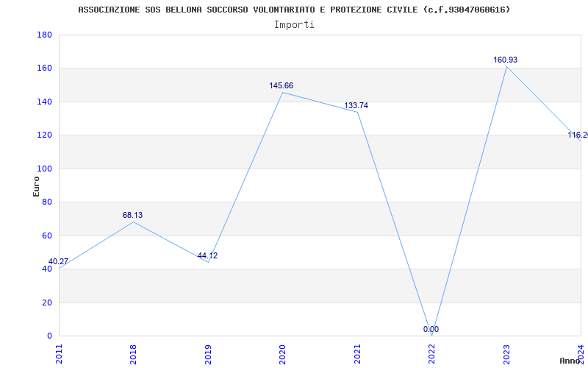Screen dimensions: 588x368
Task: Click the 'Anno' x-axis title
Action: 570,361
